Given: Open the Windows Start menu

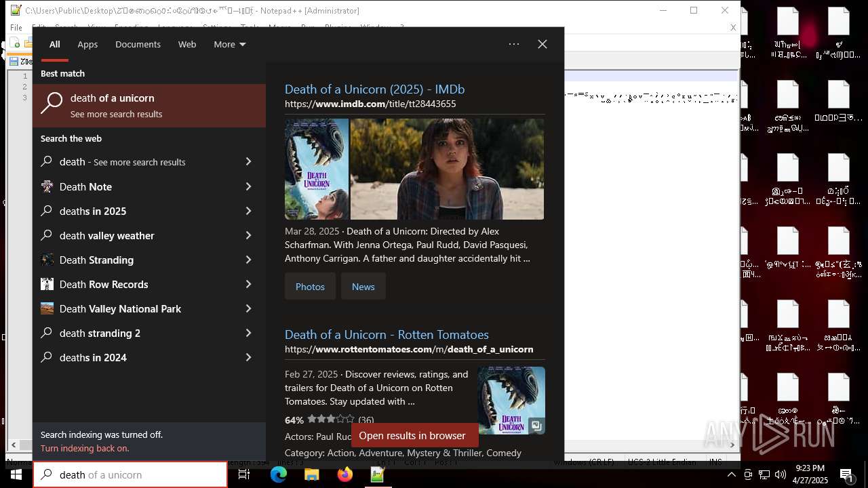Looking at the screenshot, I should point(16,474).
